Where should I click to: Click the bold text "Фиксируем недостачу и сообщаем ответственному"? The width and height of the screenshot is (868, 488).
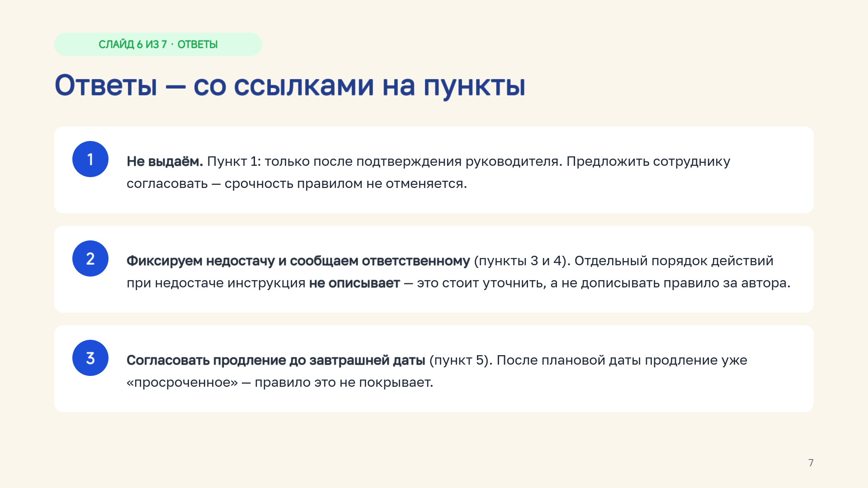(x=298, y=261)
